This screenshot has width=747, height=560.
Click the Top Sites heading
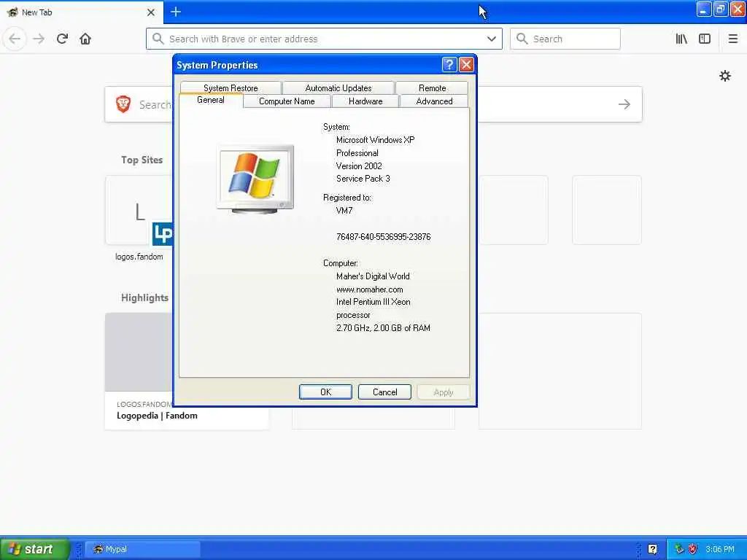(142, 160)
